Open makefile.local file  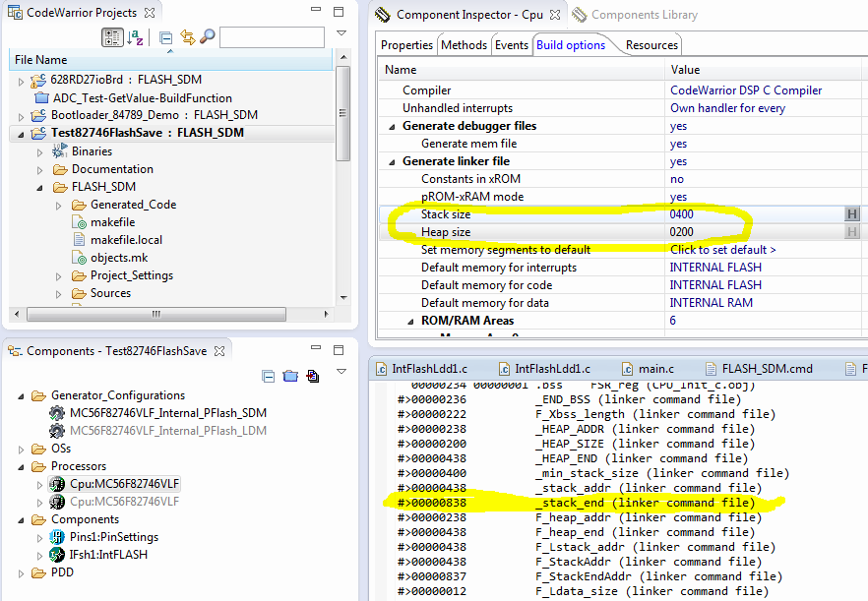click(x=126, y=240)
